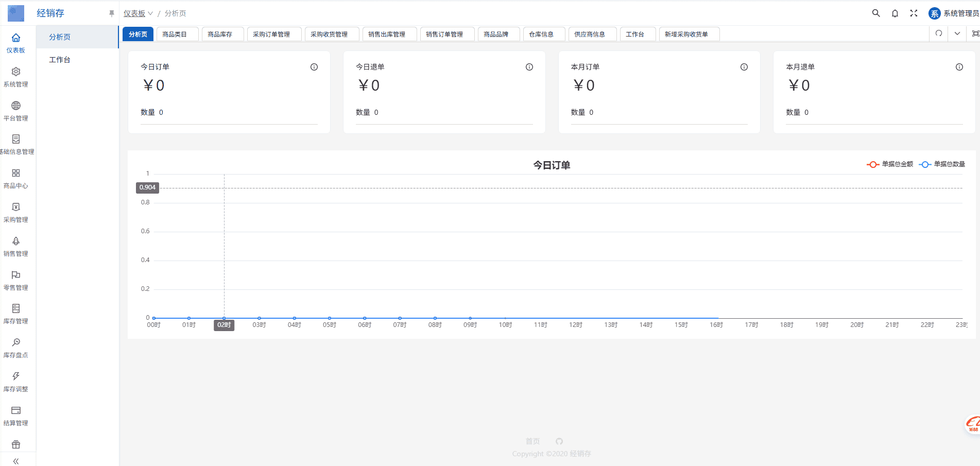Open 库存调整 lightning icon in sidebar
The image size is (980, 466).
16,376
